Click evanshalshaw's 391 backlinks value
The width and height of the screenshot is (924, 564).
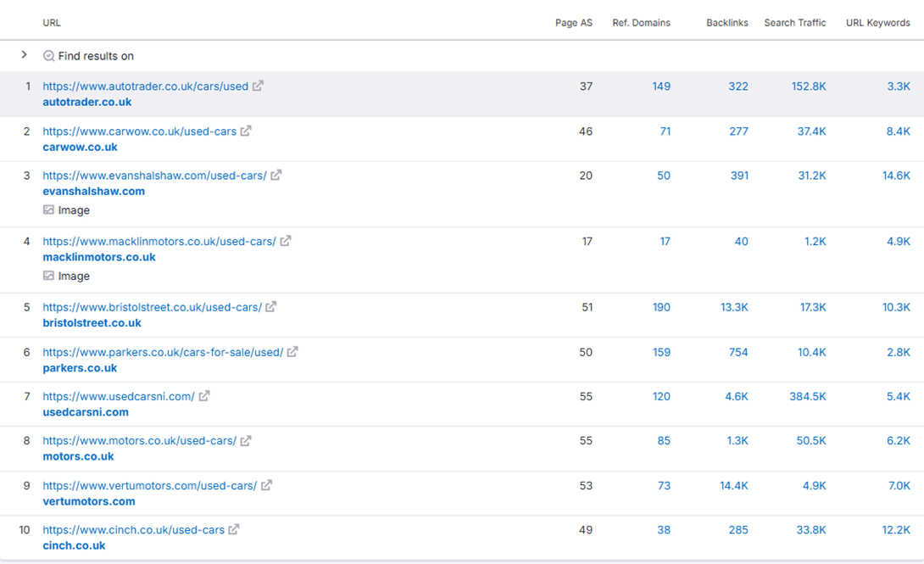739,176
